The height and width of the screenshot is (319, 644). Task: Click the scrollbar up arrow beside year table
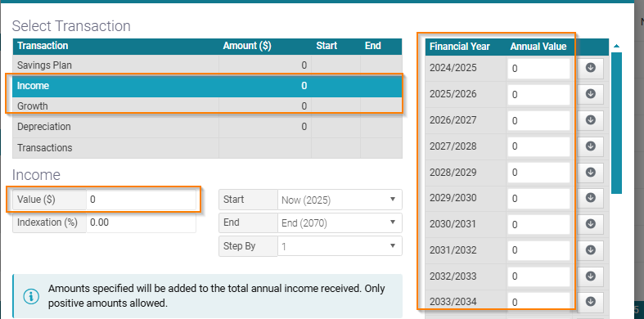616,46
